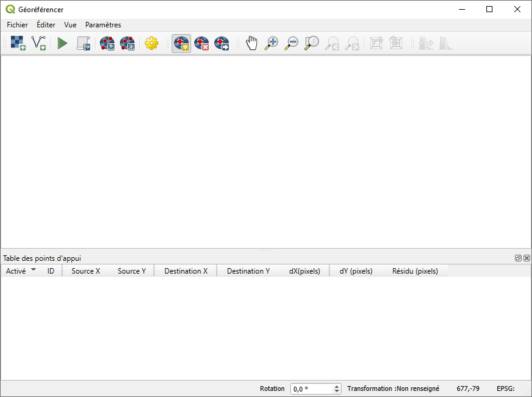Viewport: 532px width, 397px height.
Task: Open transformation settings with the yellow gear
Action: click(x=151, y=43)
